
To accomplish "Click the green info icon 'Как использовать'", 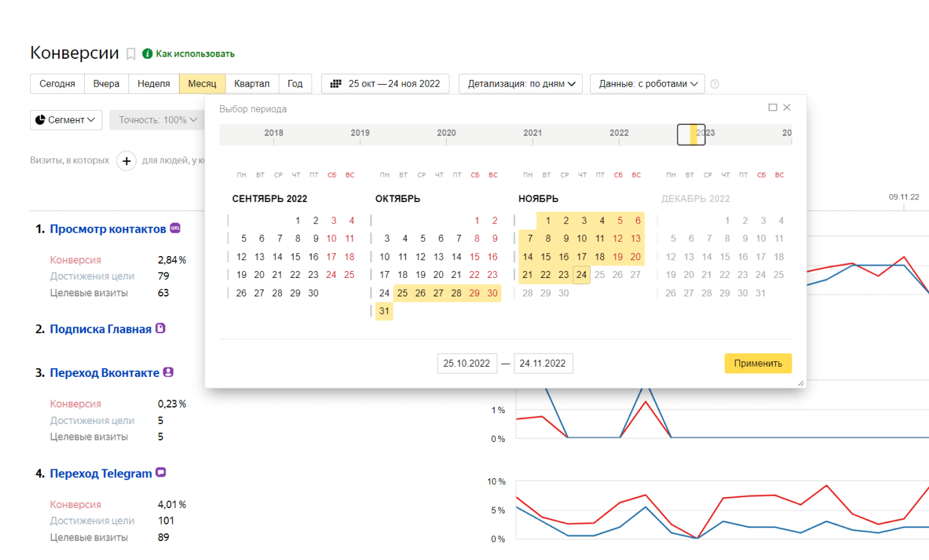I will coord(147,54).
